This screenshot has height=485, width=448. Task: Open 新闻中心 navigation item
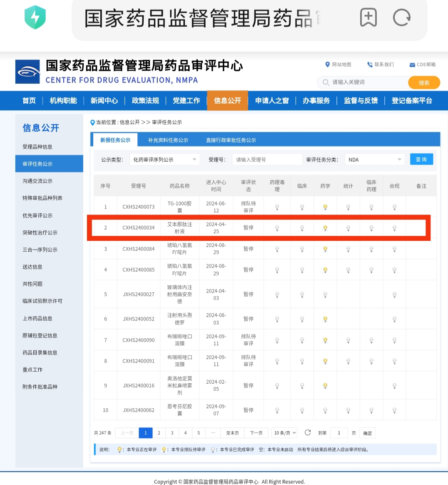(104, 100)
